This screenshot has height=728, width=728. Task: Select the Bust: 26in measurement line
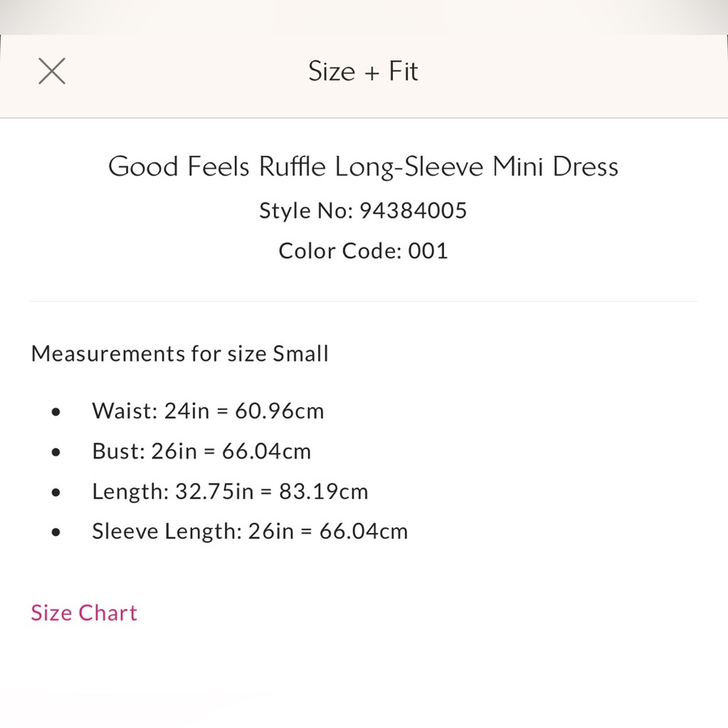(202, 451)
